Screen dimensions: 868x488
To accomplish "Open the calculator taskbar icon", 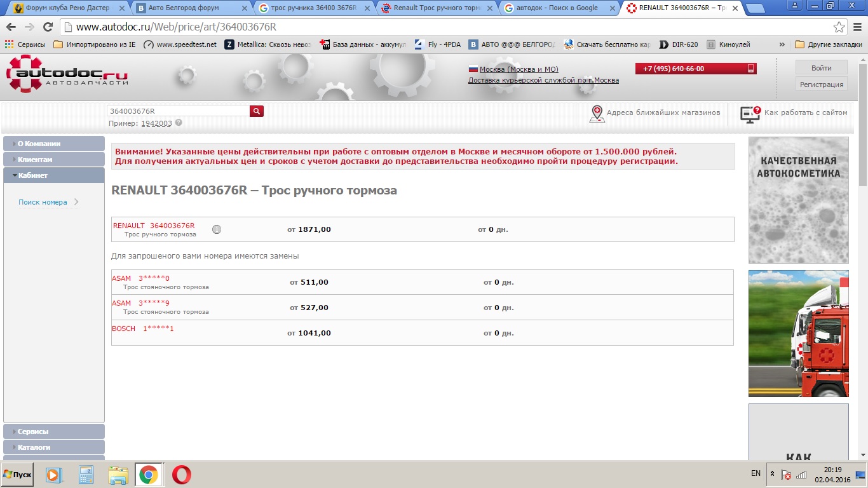I will pos(86,475).
